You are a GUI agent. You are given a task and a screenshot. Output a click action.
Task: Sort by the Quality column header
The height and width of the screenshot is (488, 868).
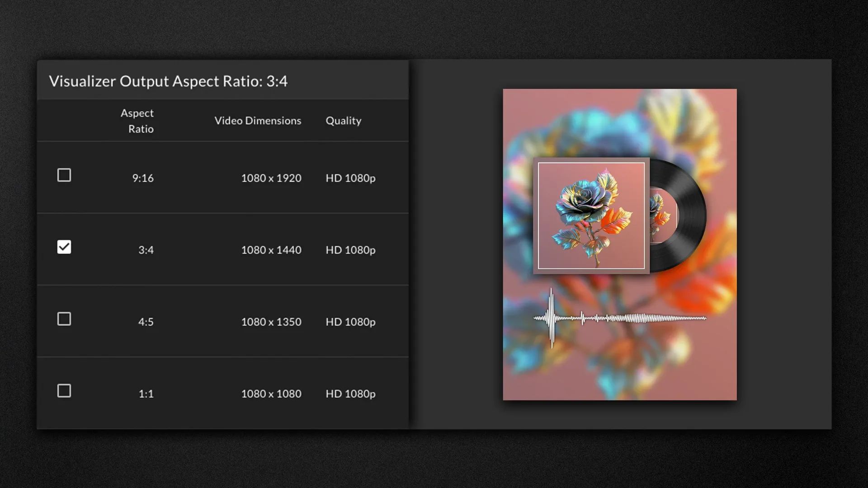coord(343,121)
